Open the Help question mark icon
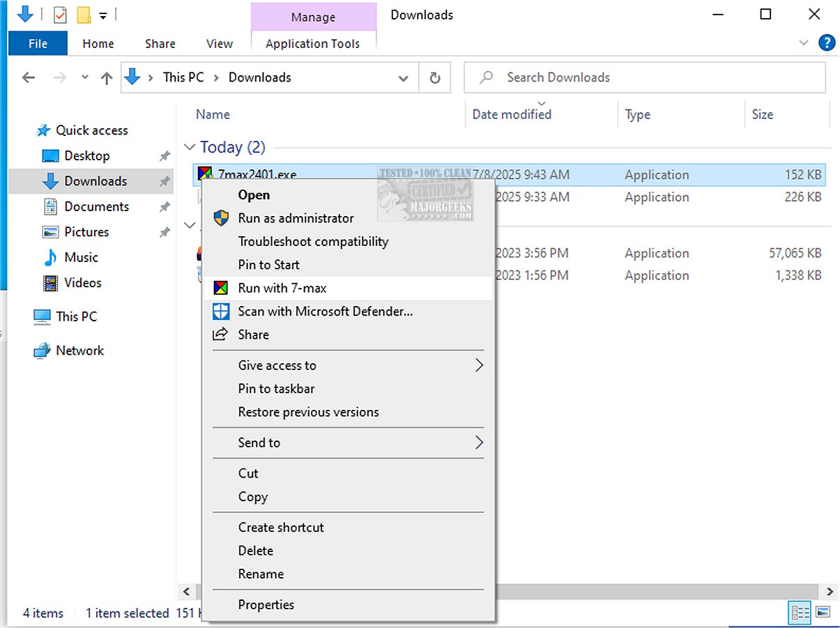The image size is (840, 628). click(826, 43)
